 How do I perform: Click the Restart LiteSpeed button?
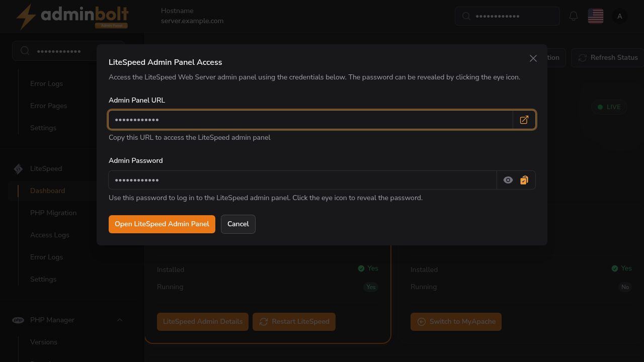(x=294, y=321)
